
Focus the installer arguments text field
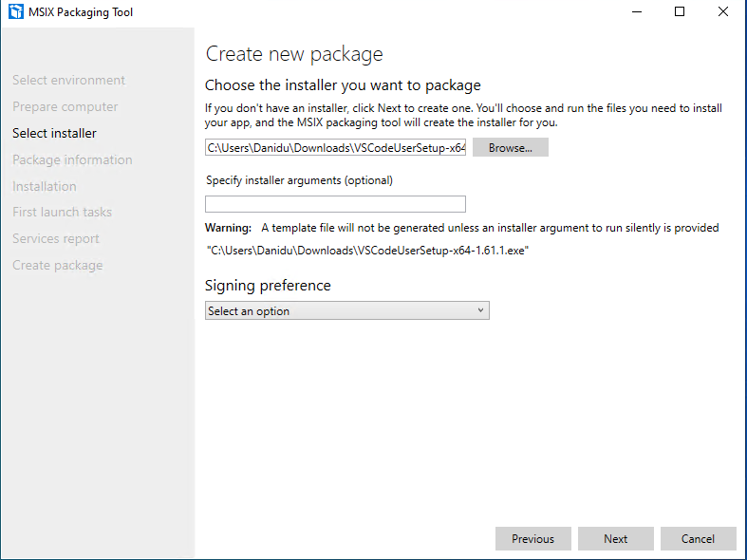(x=335, y=204)
